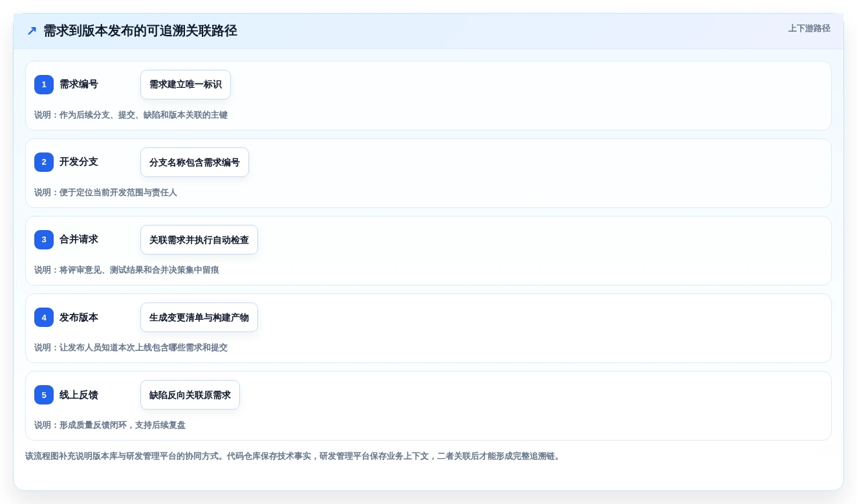Click the 需求编号 step label
This screenshot has width=857, height=504.
79,84
